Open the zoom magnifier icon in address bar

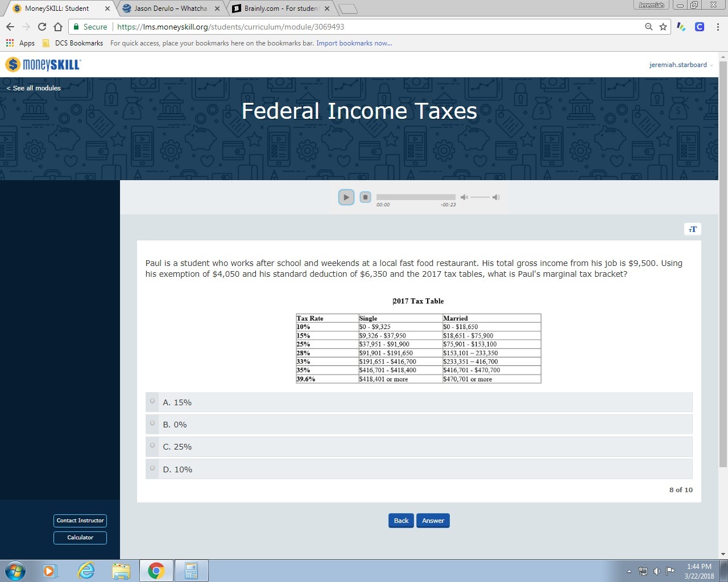pyautogui.click(x=648, y=27)
